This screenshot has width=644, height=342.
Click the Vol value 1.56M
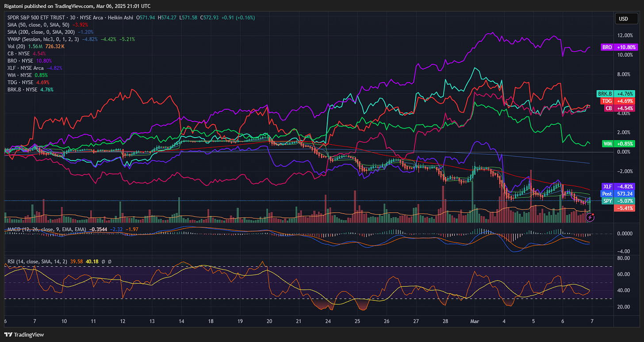[x=36, y=46]
